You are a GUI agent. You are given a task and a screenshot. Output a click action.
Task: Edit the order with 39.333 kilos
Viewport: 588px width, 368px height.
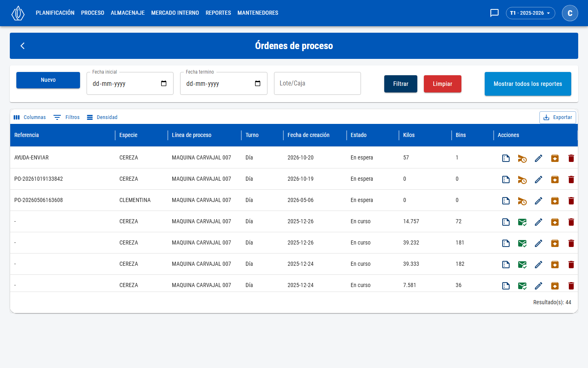pos(539,265)
